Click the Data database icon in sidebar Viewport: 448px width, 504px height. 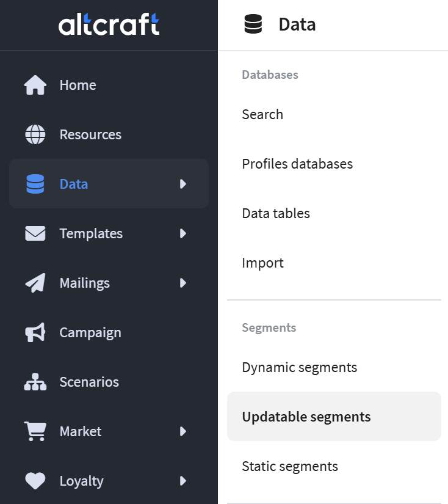click(x=35, y=184)
